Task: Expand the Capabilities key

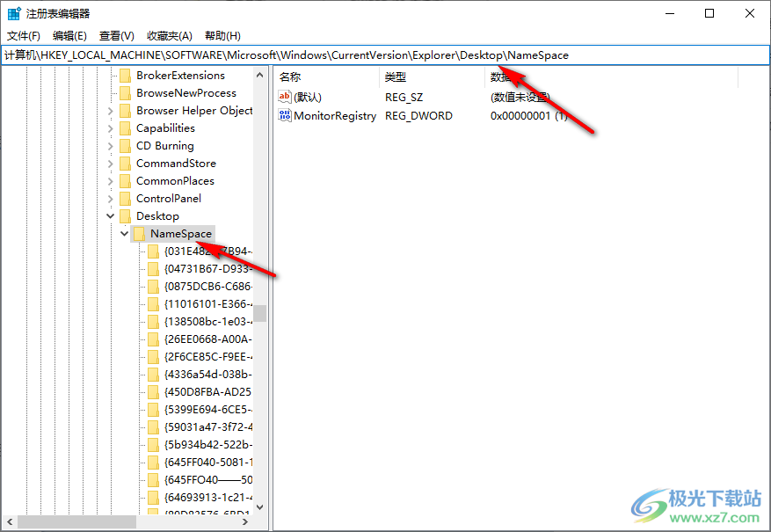Action: [111, 128]
